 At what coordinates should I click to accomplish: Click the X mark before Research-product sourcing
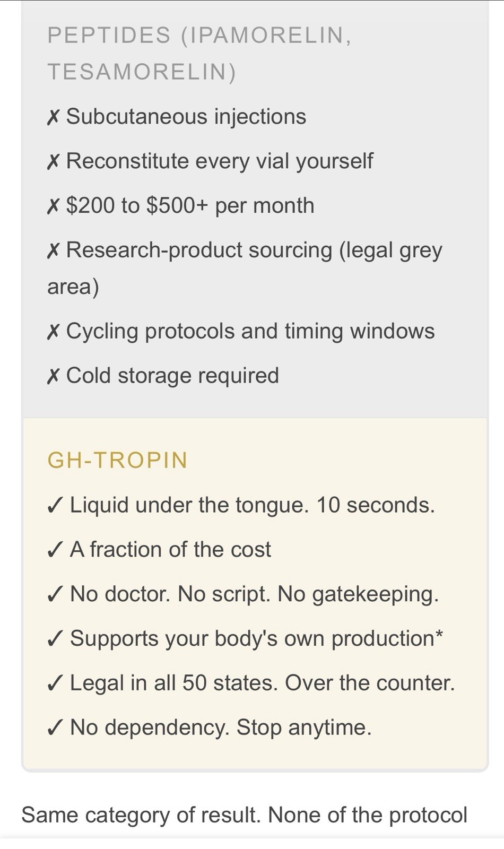[53, 251]
